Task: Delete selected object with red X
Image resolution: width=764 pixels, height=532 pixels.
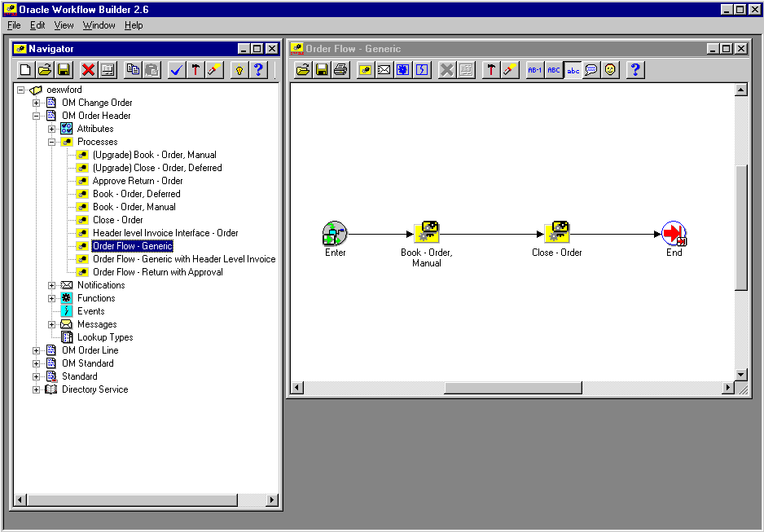Action: pyautogui.click(x=88, y=70)
